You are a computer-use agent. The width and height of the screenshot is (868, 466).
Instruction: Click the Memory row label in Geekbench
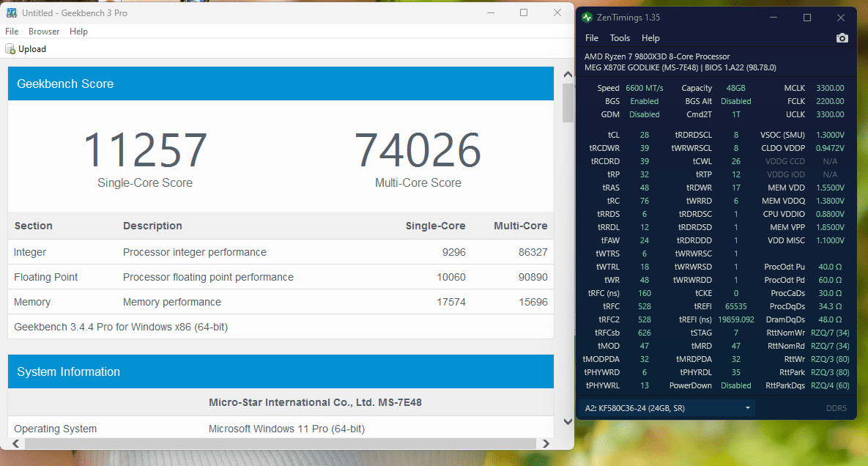point(32,302)
